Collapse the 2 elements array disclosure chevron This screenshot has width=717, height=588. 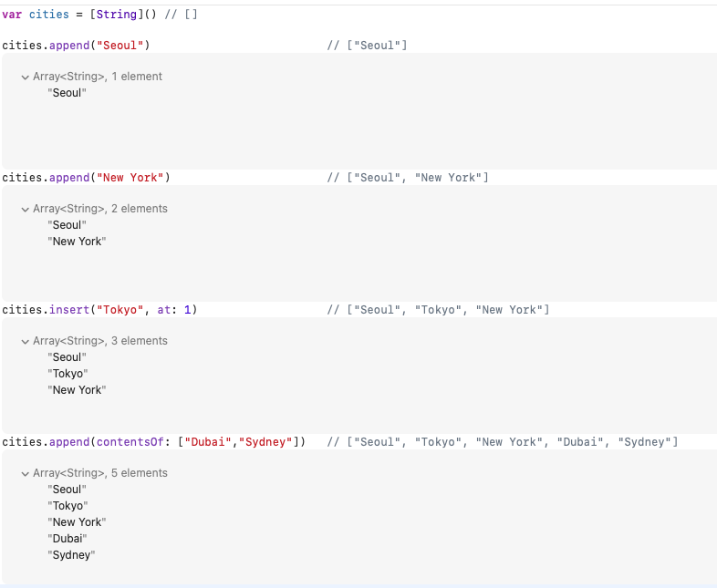[26, 210]
